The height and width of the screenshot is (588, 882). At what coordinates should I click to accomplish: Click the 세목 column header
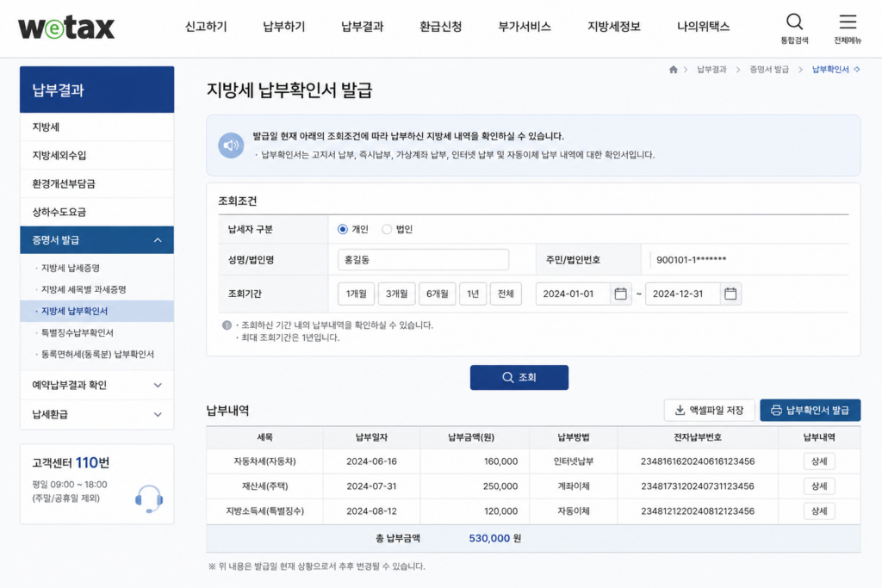pyautogui.click(x=264, y=437)
